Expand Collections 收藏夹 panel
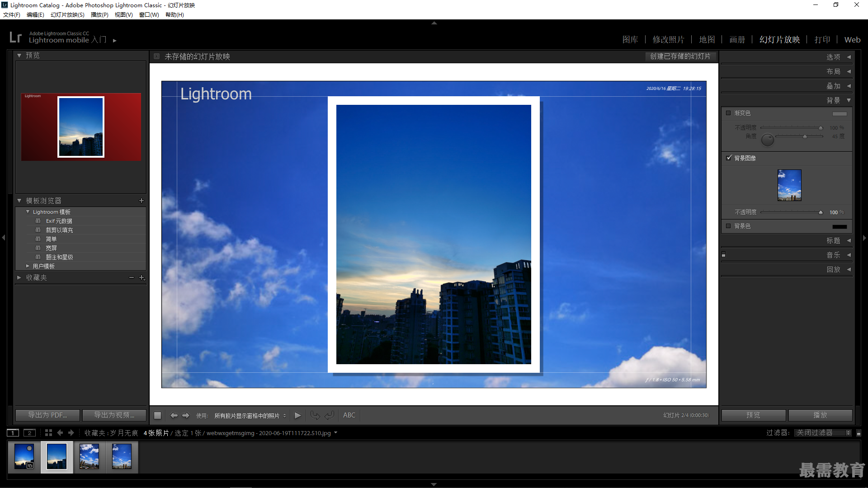Image resolution: width=868 pixels, height=488 pixels. [19, 277]
